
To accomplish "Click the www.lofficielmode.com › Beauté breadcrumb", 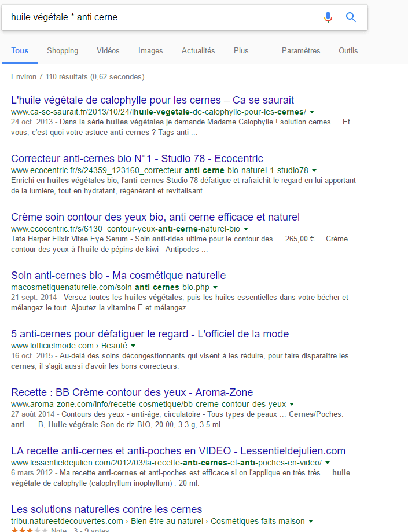I will pos(69,346).
